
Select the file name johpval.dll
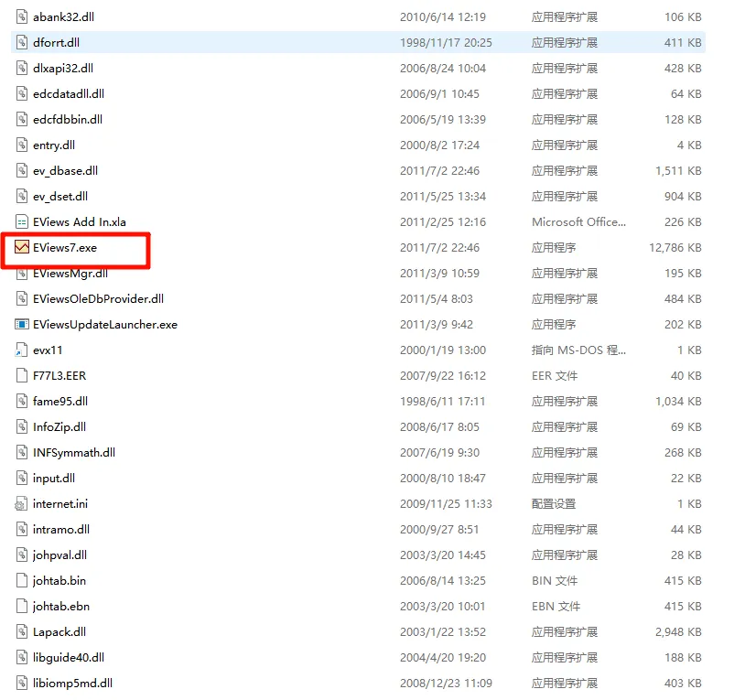[x=59, y=555]
